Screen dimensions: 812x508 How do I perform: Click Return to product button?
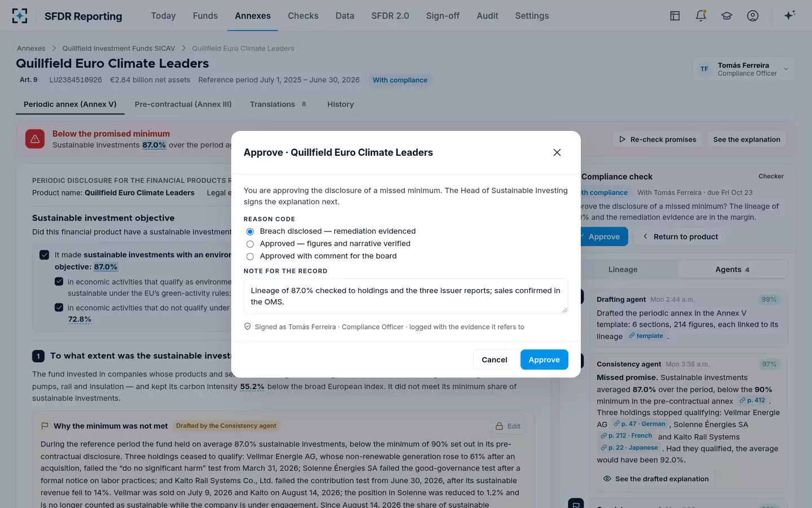tap(680, 237)
